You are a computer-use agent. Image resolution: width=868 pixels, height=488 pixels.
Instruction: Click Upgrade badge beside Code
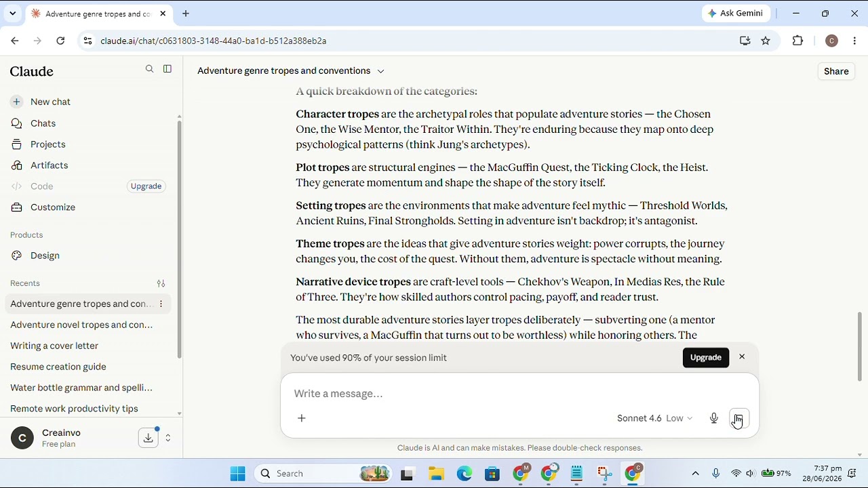(146, 186)
